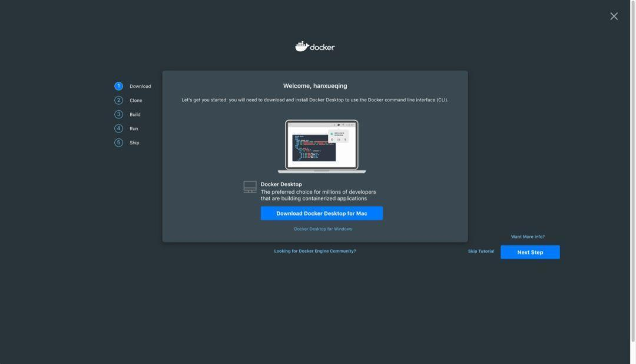Click the 'Let's get you started' instruction text
Screen dimensions: 636x364
tap(314, 100)
